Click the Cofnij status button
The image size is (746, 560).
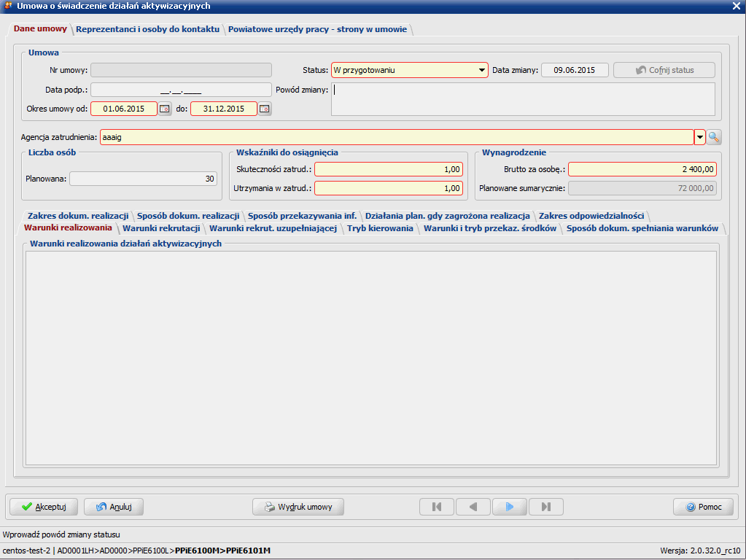click(x=664, y=71)
